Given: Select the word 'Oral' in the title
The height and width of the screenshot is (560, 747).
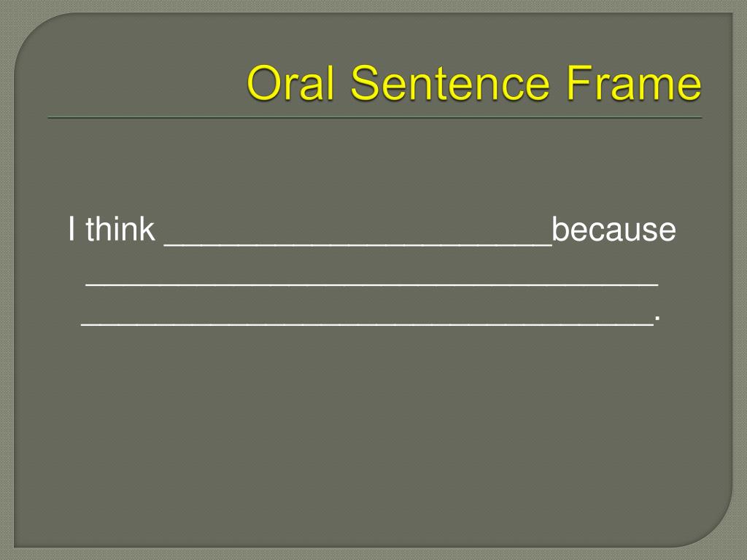Looking at the screenshot, I should click(290, 83).
